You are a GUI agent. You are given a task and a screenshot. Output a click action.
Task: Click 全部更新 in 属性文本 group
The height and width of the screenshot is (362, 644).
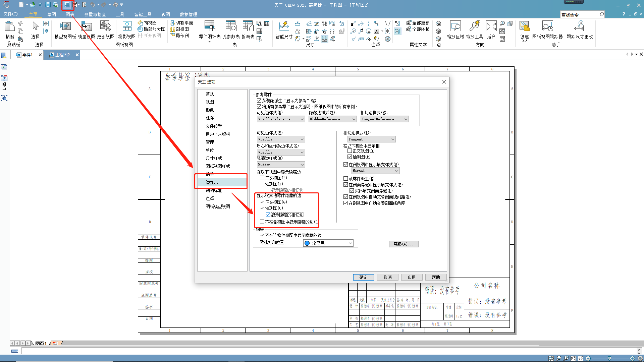(418, 23)
